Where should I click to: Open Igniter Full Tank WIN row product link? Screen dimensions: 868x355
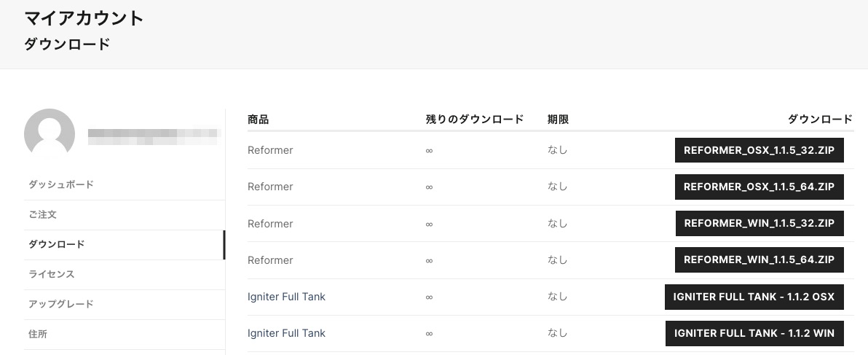coord(286,333)
